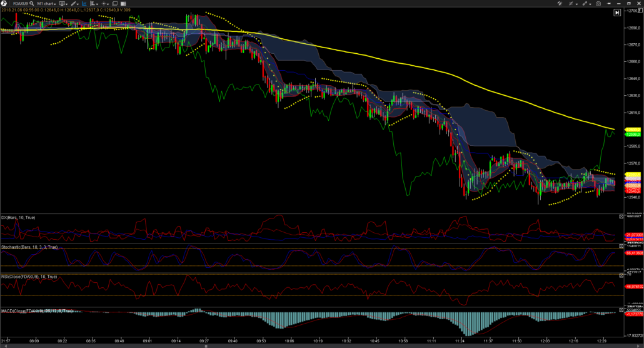644x348 pixels.
Task: Click the pin arrow icon
Action: [x=609, y=3]
